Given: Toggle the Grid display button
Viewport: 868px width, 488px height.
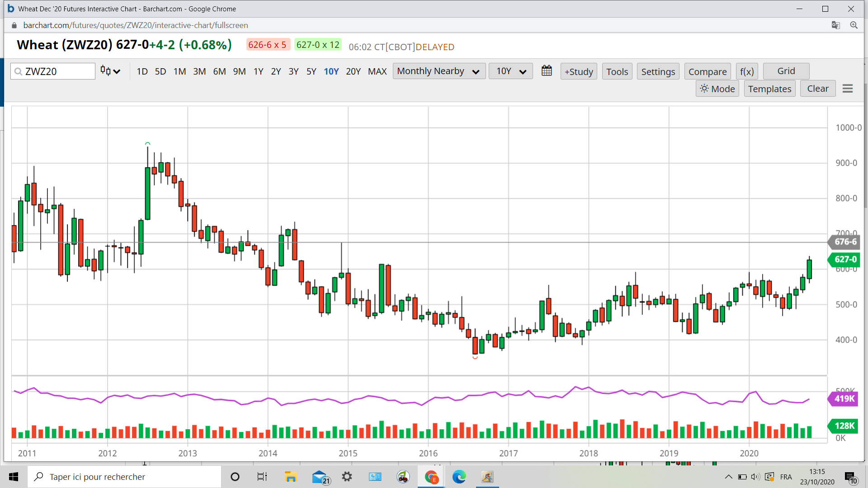Looking at the screenshot, I should point(786,71).
